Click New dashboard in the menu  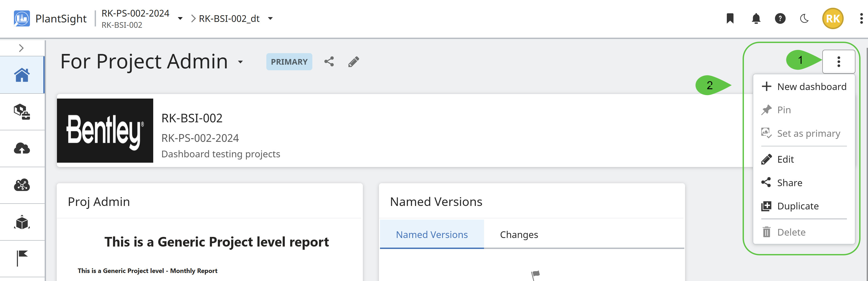(812, 87)
